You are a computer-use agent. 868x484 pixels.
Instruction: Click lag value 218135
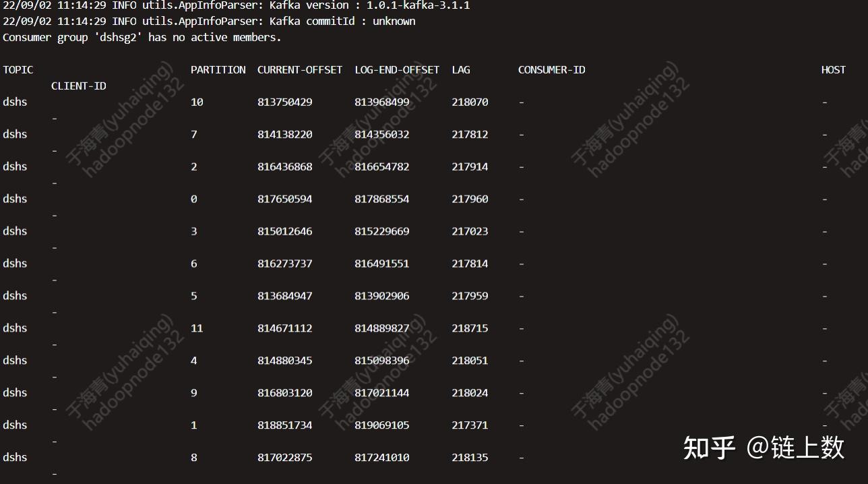click(x=470, y=458)
